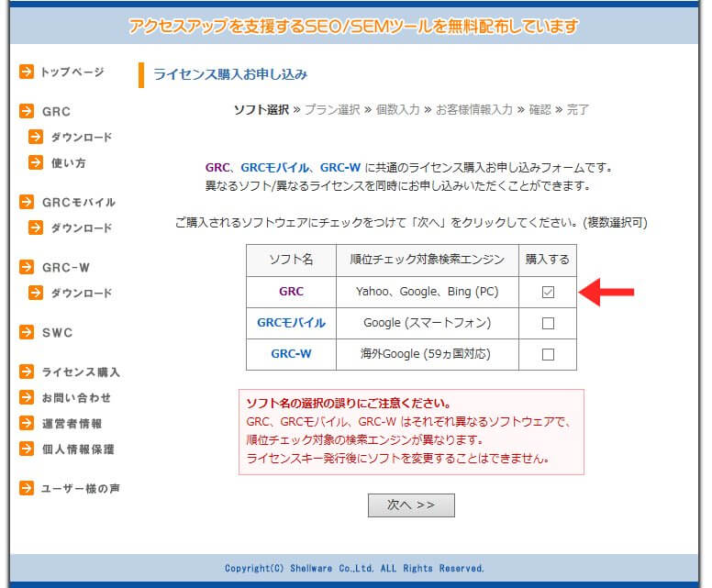712x588 pixels.
Task: Click the GRC-W link in the table
Action: pos(291,354)
